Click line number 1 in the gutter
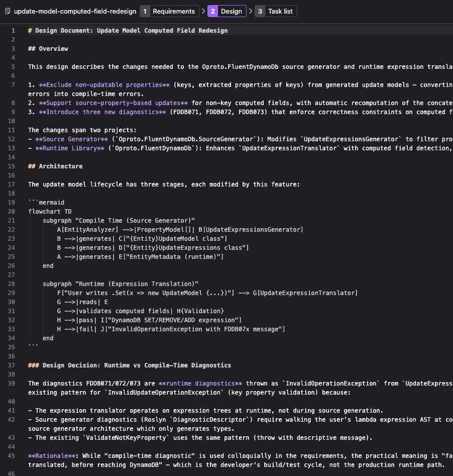Viewport: 453px width, 476px height. pos(13,30)
